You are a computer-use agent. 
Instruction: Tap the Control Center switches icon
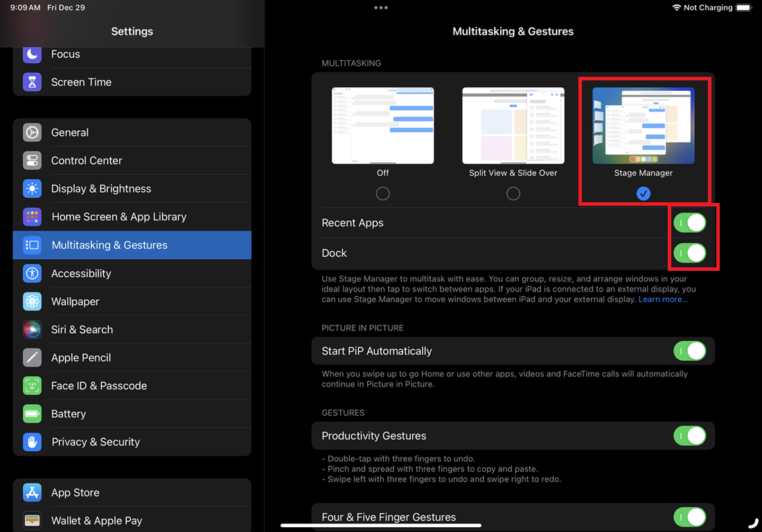click(x=32, y=160)
